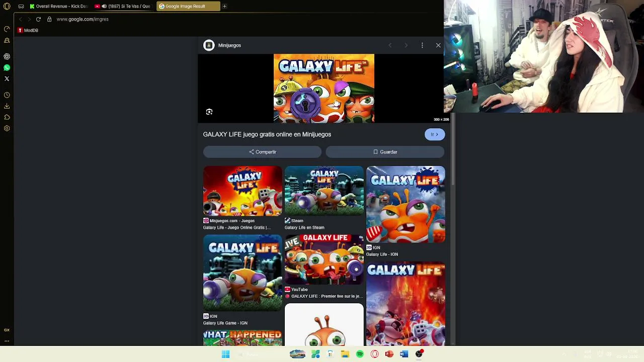Open the Minijuegos source site icon
644x362 pixels.
[209, 45]
